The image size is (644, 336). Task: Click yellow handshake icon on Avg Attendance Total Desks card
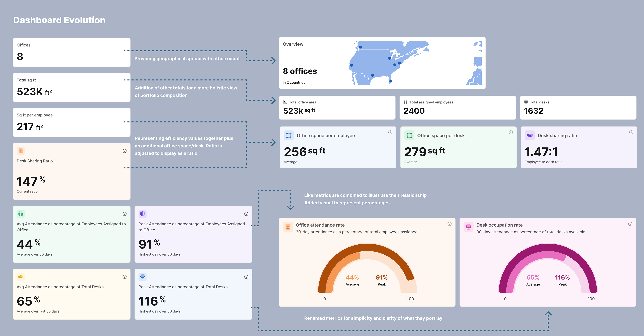[21, 277]
